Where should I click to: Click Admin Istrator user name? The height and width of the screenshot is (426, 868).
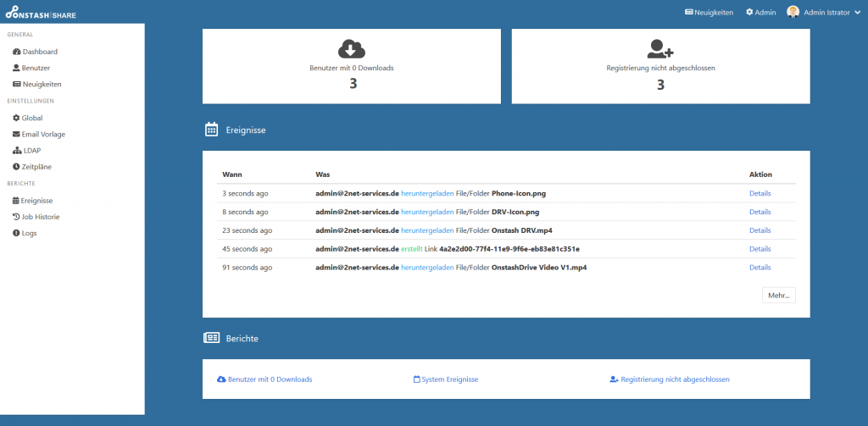[x=826, y=12]
